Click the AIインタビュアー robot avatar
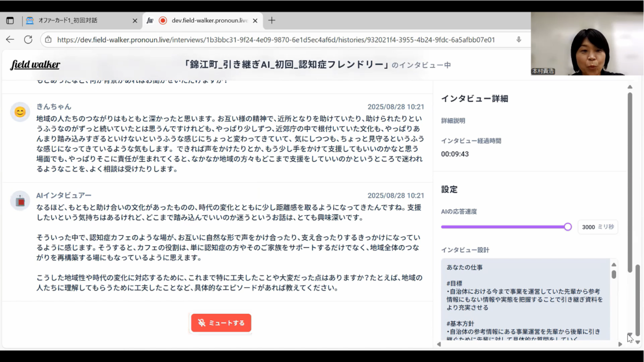The width and height of the screenshot is (644, 362). tap(20, 201)
